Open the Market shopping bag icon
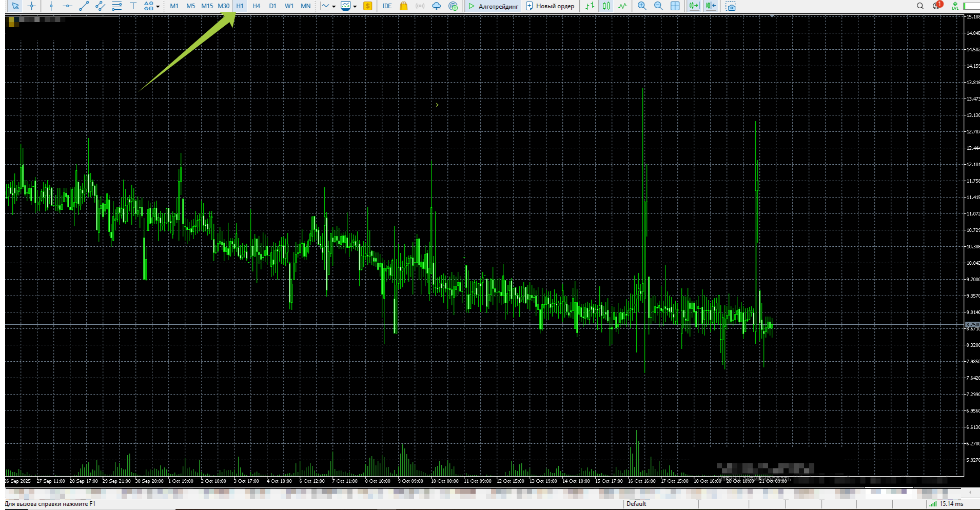This screenshot has height=510, width=980. tap(404, 6)
